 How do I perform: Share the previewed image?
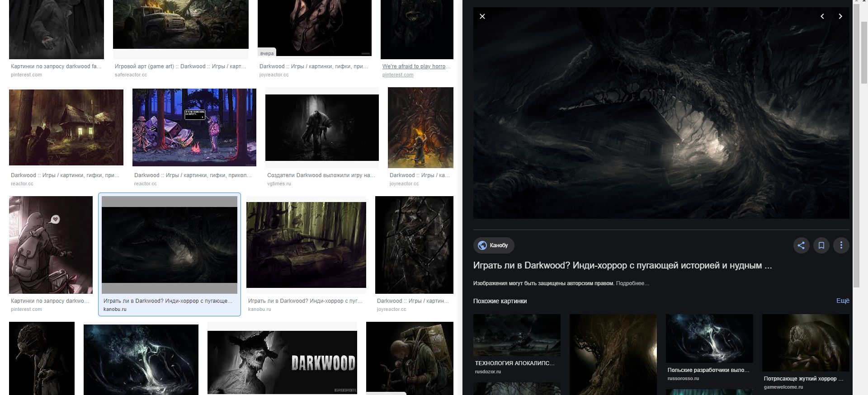point(801,245)
